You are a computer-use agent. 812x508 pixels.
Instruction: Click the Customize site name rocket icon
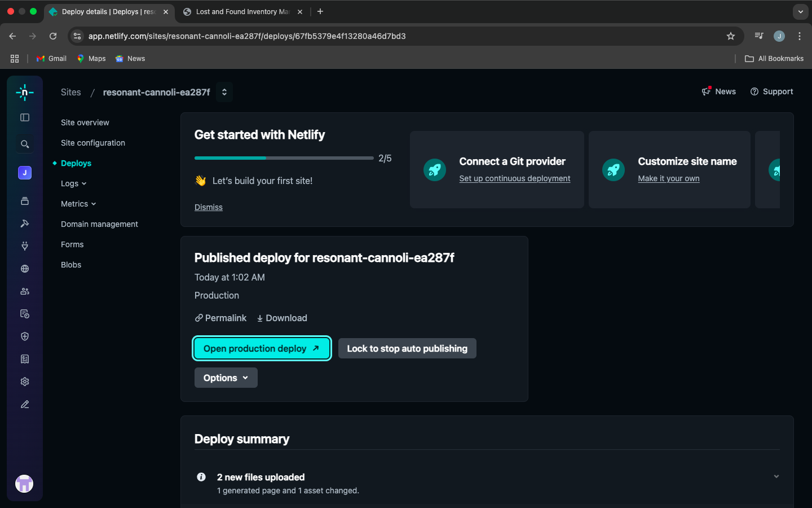pos(614,170)
